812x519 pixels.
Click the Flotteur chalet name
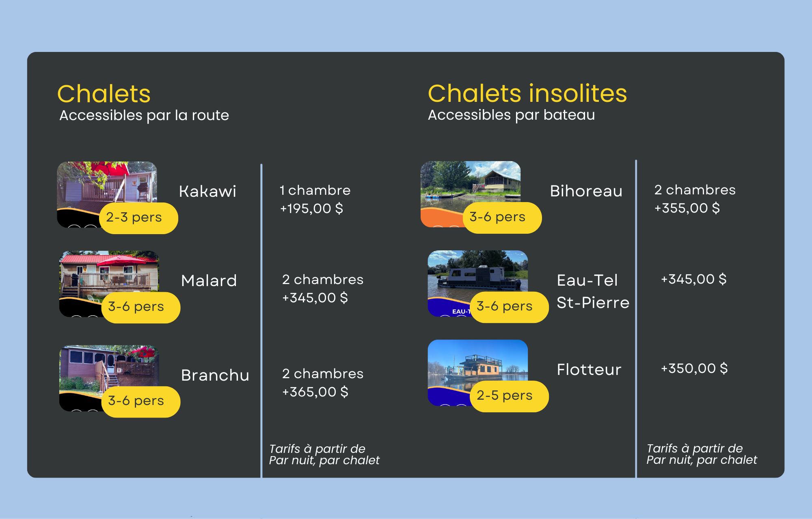tap(589, 370)
